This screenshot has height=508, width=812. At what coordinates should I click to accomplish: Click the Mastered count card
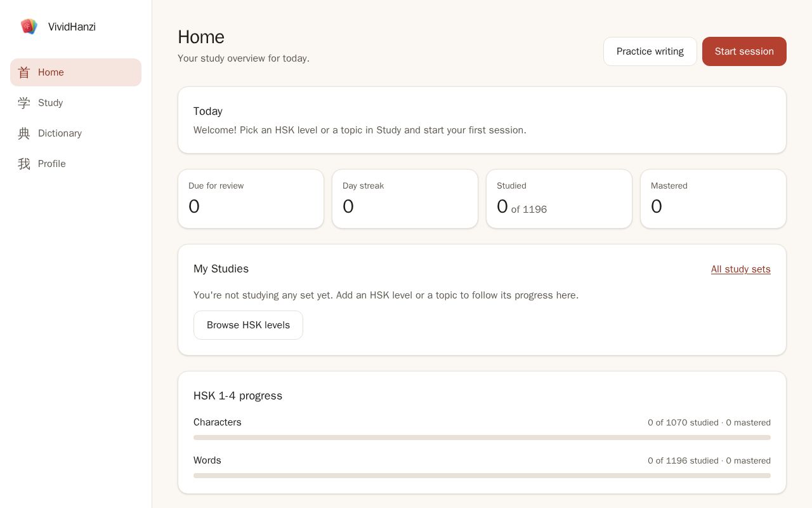pos(713,199)
